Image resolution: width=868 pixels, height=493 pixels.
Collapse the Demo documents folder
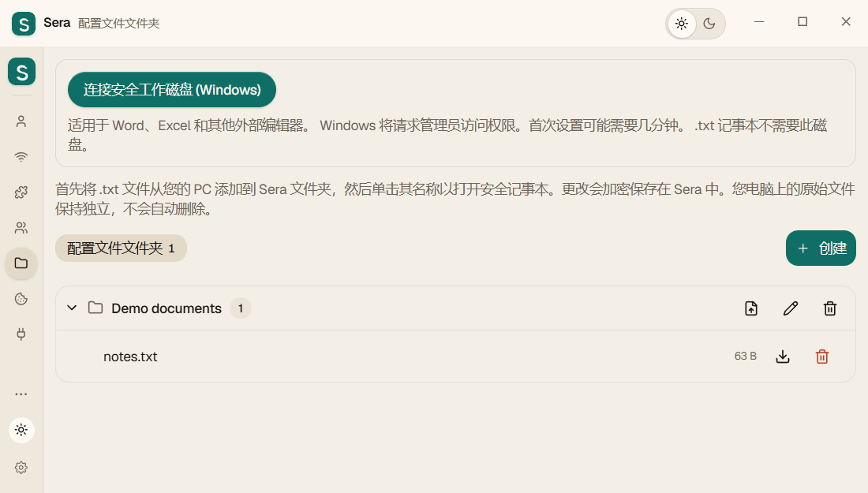tap(72, 308)
